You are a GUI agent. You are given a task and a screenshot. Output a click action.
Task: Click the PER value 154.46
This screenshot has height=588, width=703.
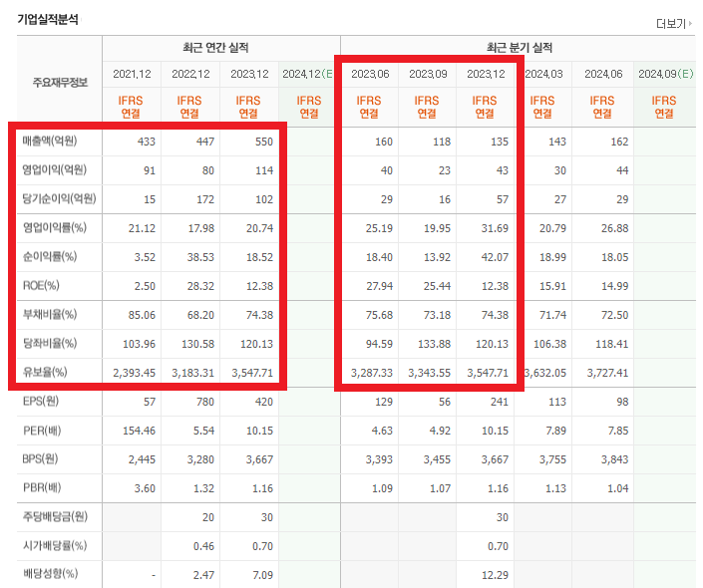pyautogui.click(x=139, y=431)
